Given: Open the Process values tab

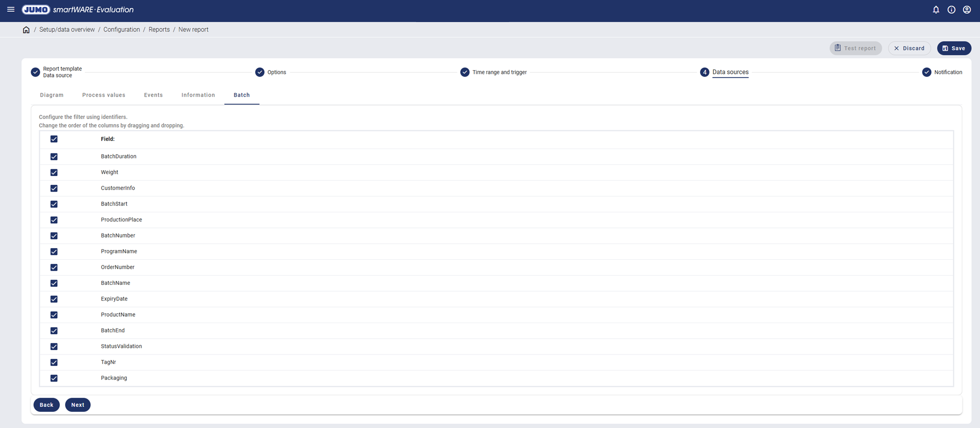Looking at the screenshot, I should 103,95.
